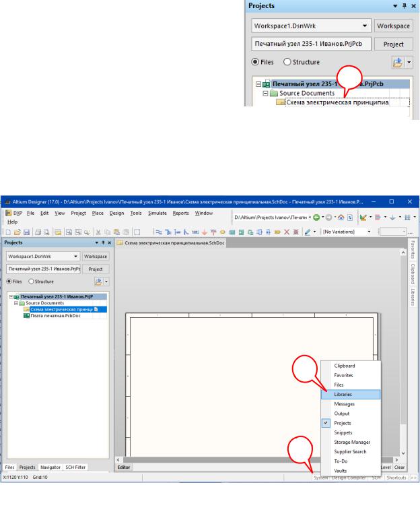Select Плата печатная.PcbDoc in project tree
Viewport: 420px width, 524px height.
tap(55, 316)
